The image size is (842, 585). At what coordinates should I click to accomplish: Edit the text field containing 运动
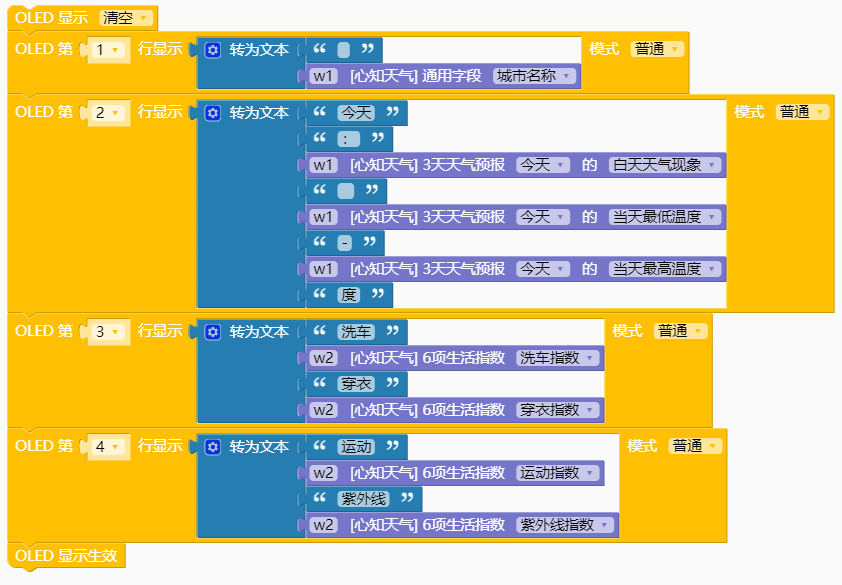click(x=356, y=446)
